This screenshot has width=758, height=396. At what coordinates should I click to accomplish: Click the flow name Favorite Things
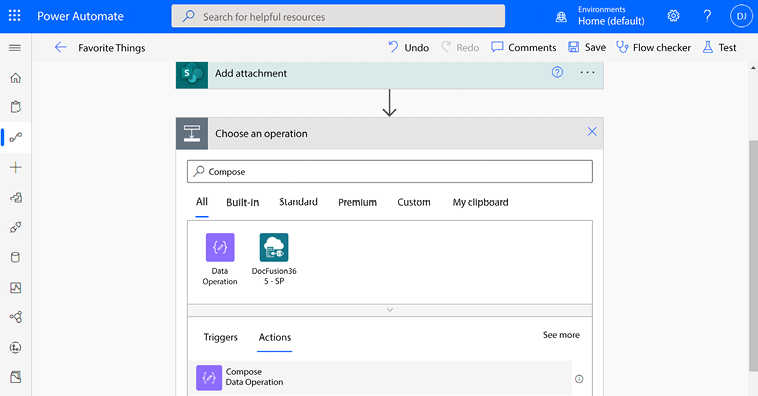click(112, 48)
